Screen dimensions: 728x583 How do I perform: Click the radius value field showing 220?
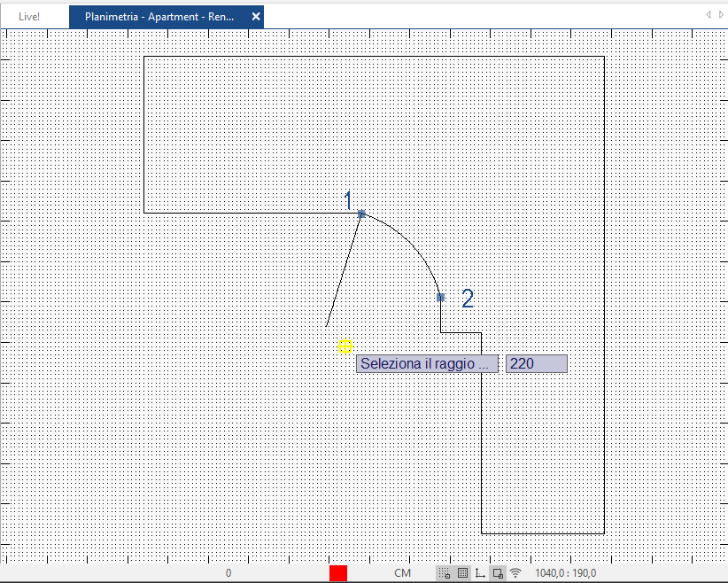click(536, 364)
